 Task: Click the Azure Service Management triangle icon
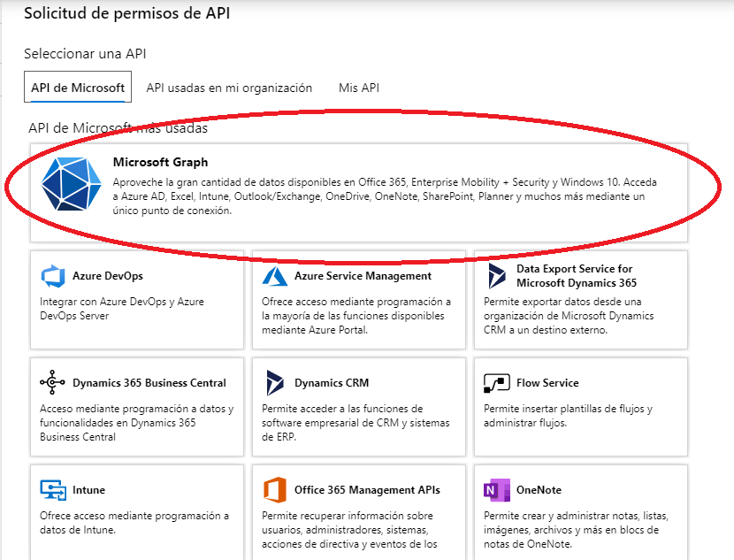[x=275, y=276]
